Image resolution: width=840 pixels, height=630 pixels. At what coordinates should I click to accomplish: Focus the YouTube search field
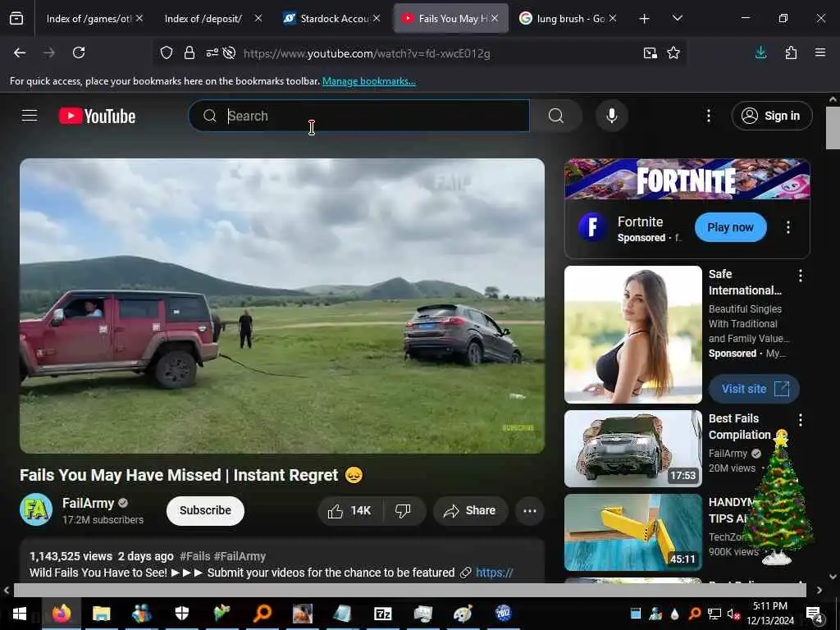359,116
